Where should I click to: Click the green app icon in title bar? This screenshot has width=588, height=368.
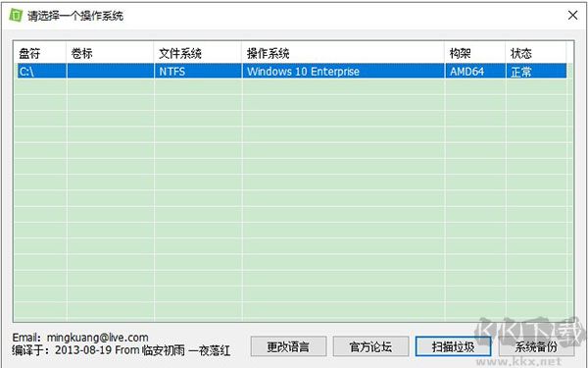click(16, 16)
